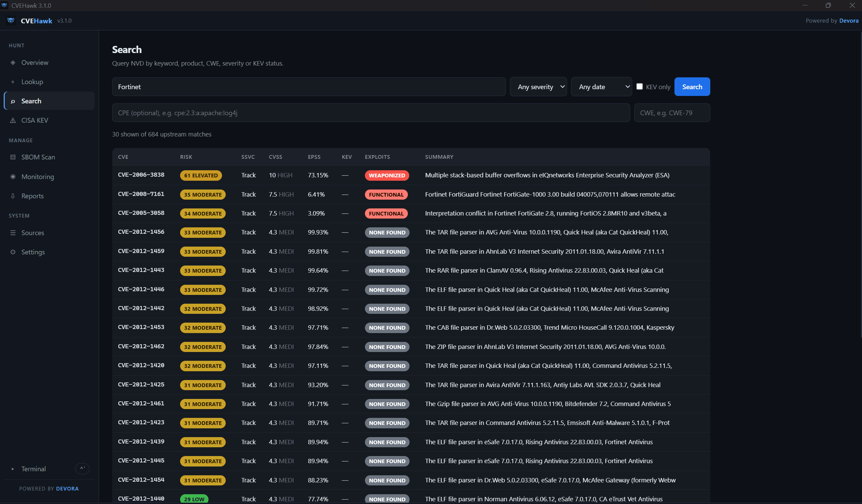
Task: Expand the Terminal panel with chevron button
Action: click(82, 469)
